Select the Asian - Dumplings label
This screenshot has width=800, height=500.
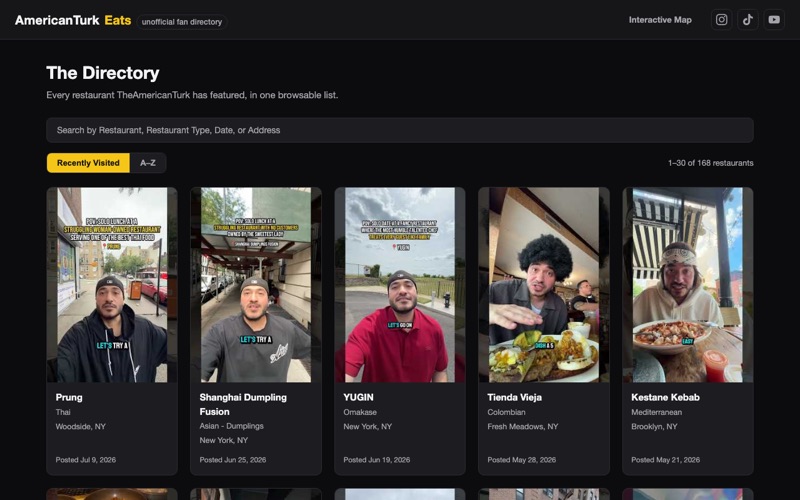click(x=231, y=426)
